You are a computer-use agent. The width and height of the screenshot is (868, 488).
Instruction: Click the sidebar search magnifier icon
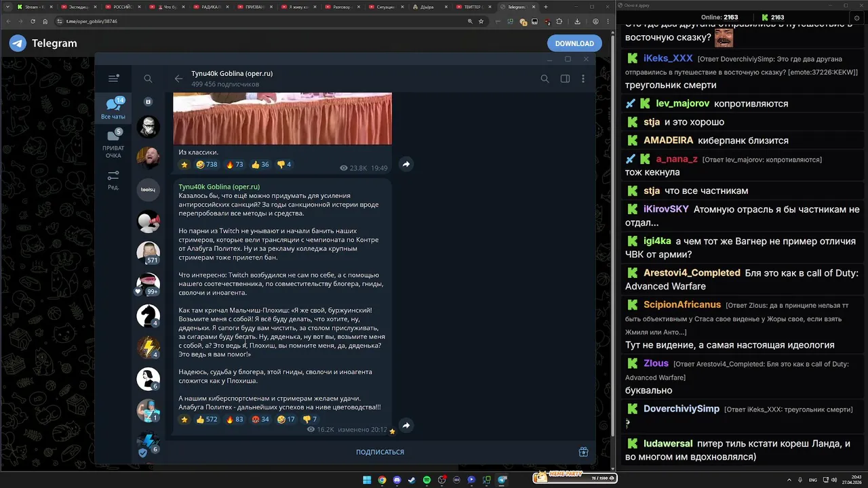pyautogui.click(x=148, y=79)
